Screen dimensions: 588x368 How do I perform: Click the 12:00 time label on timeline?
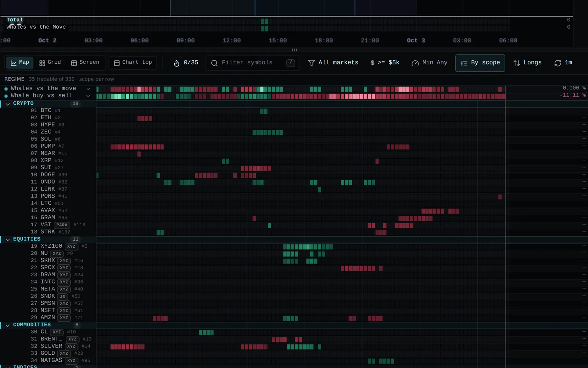click(232, 40)
